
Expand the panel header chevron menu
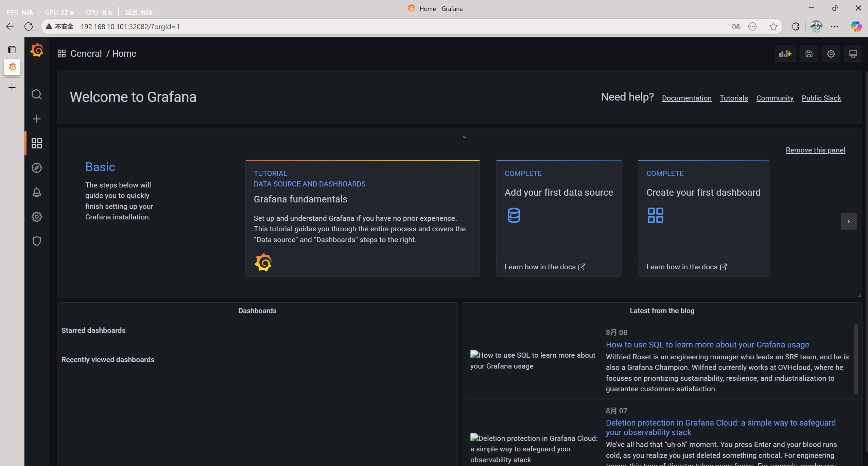[x=464, y=137]
